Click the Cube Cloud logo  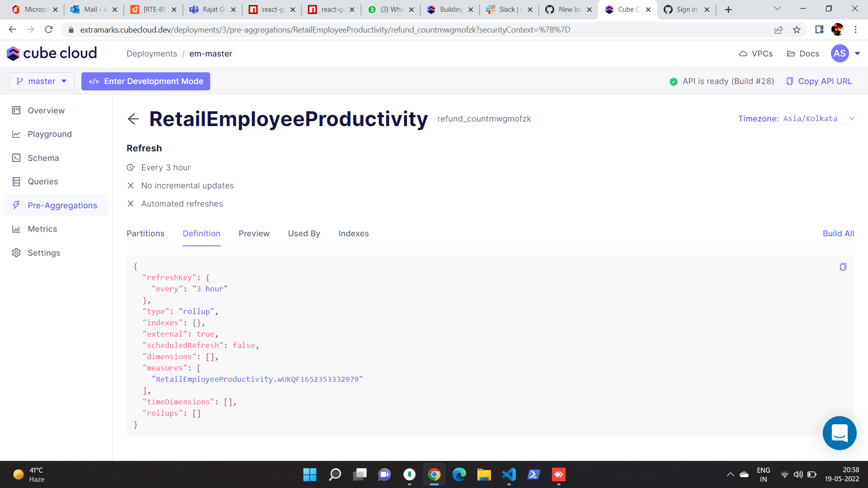click(52, 53)
